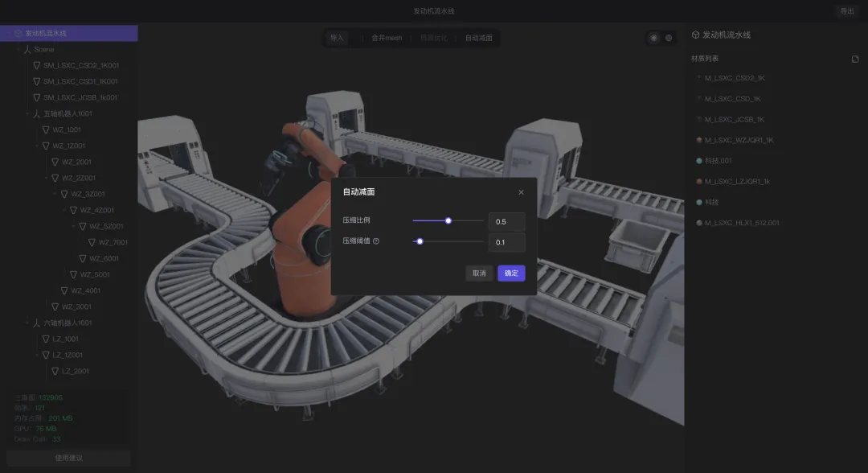868x473 pixels.
Task: Collapse the WZ_1Z001 node
Action: pos(36,146)
